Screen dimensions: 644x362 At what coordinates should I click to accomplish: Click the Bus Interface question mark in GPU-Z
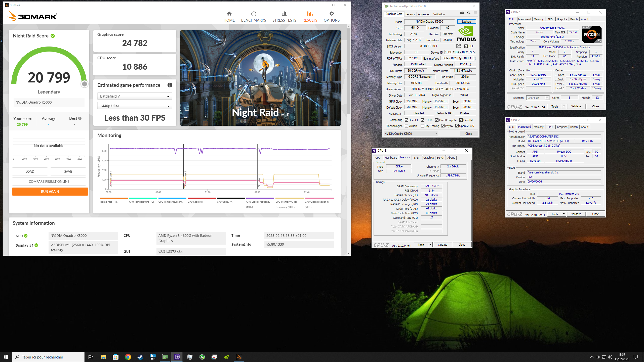(475, 58)
